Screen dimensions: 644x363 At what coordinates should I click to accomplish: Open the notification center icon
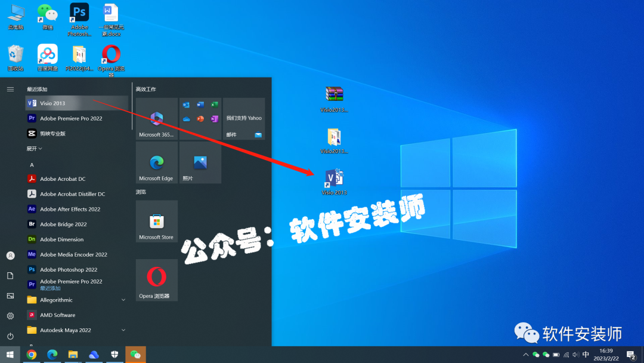631,355
